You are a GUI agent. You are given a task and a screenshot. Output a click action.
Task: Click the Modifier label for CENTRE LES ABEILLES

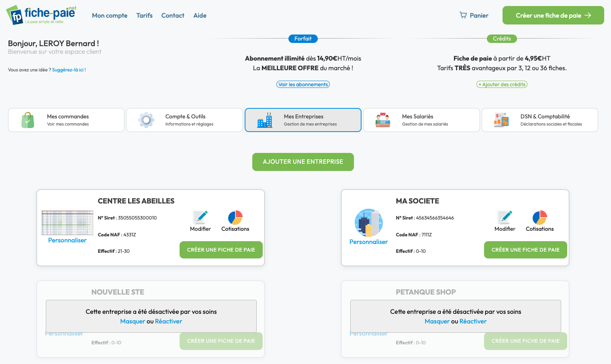pos(200,229)
